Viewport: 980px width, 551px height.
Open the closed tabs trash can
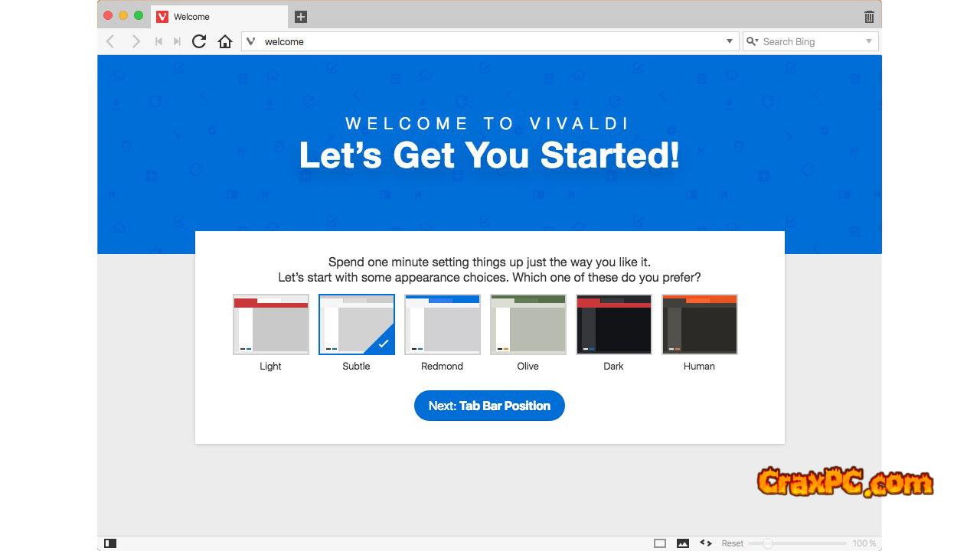point(869,16)
